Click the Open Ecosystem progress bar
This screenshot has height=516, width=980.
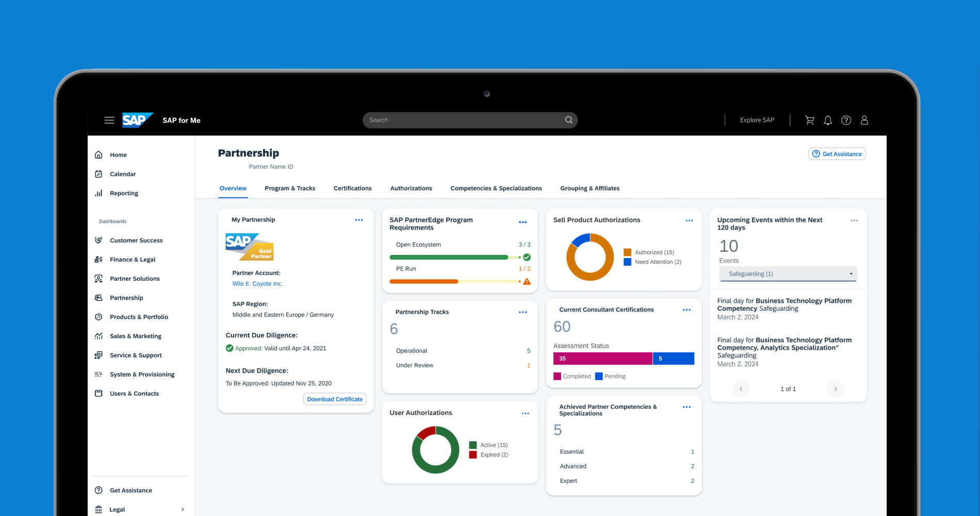(455, 257)
